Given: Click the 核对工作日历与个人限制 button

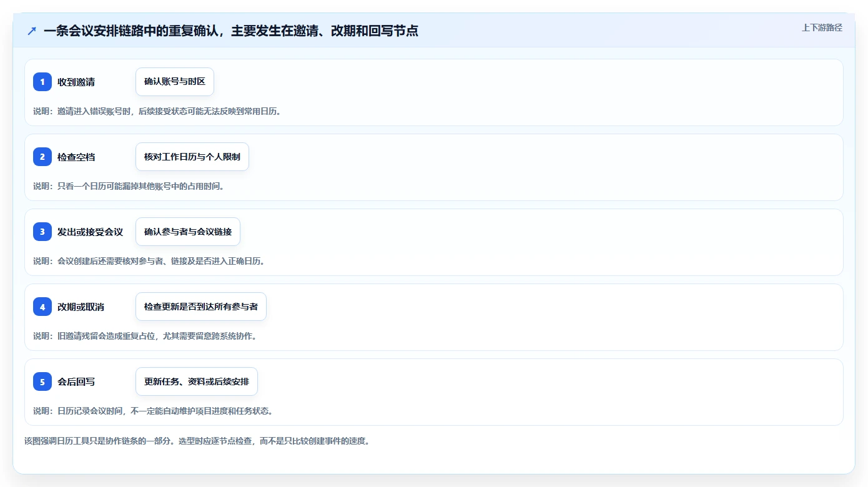Looking at the screenshot, I should pyautogui.click(x=192, y=157).
